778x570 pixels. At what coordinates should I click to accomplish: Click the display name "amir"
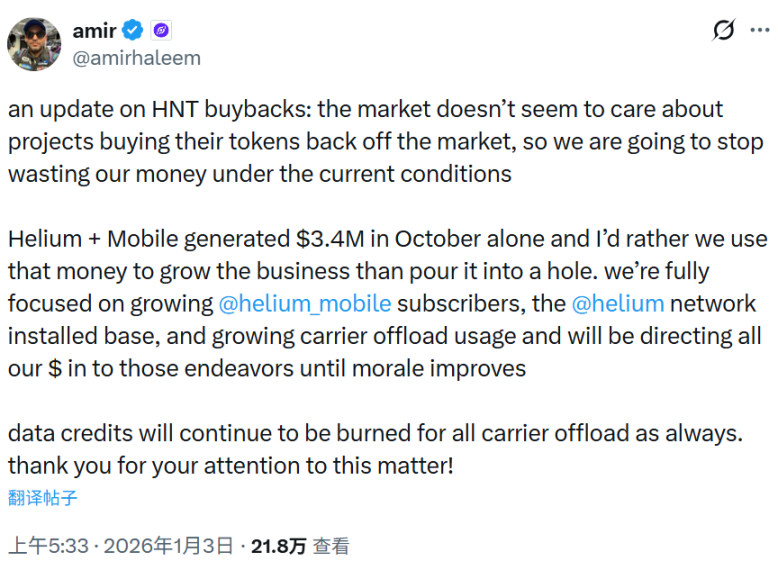coord(94,30)
